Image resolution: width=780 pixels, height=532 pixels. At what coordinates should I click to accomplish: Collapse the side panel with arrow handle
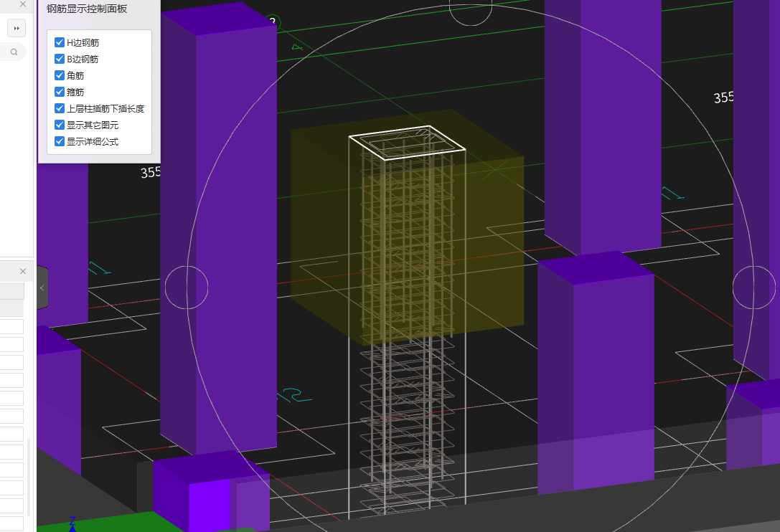pos(42,288)
